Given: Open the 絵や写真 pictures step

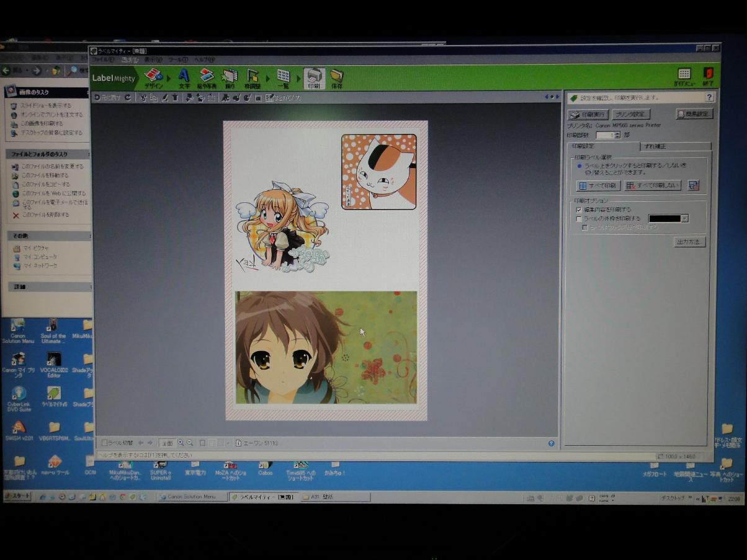Looking at the screenshot, I should [207, 79].
